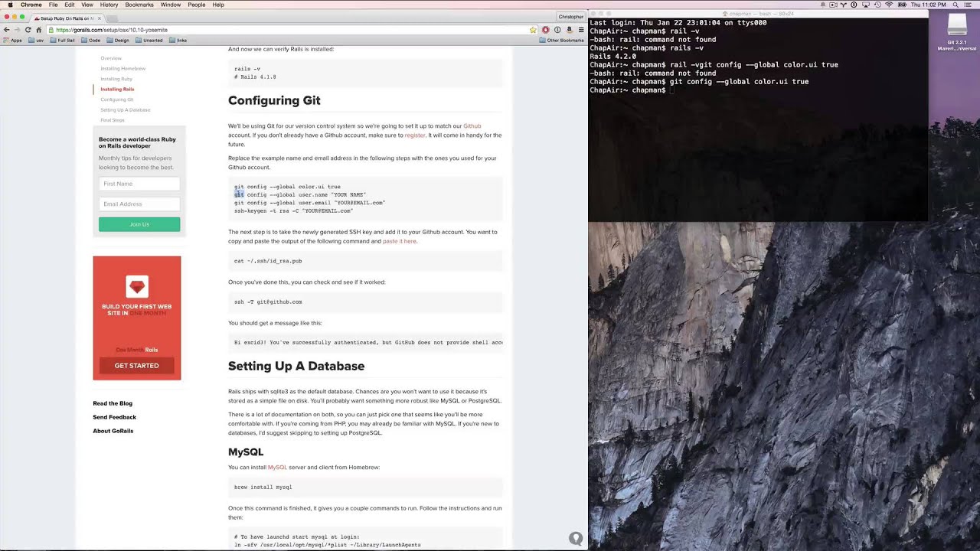The image size is (980, 551).
Task: Expand the Other Bookmarks folder
Action: [x=561, y=40]
